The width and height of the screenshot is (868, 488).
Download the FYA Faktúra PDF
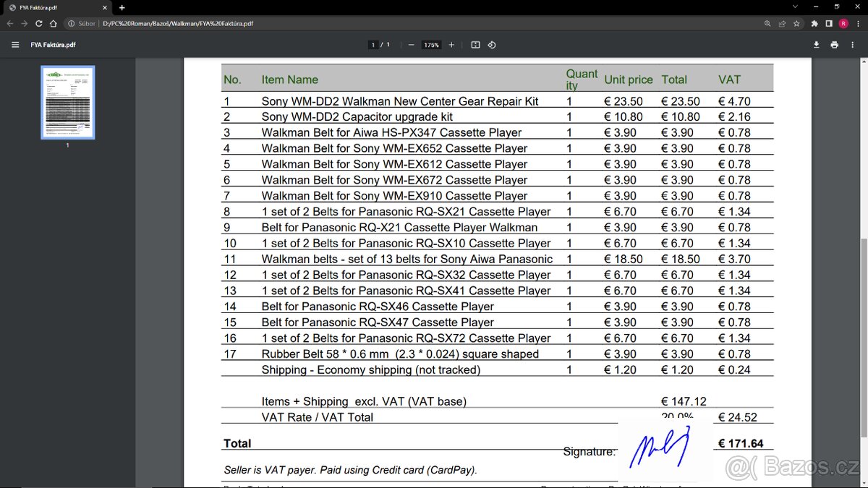coord(817,45)
